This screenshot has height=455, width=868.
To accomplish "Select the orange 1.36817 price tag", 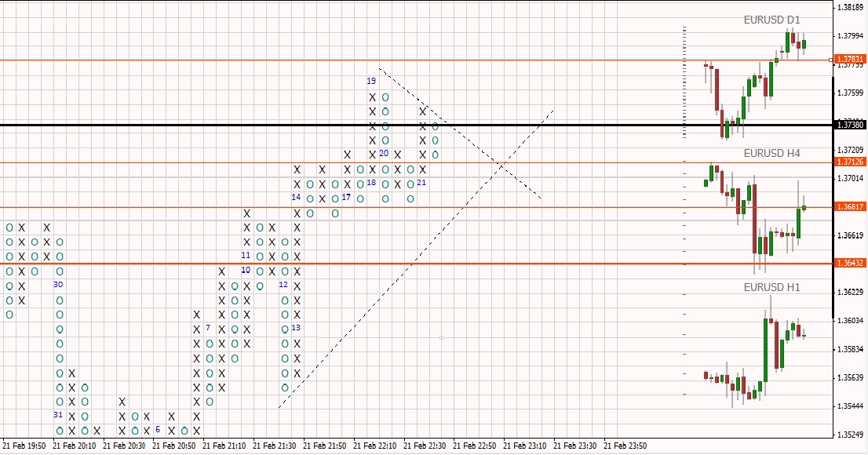I will pyautogui.click(x=850, y=207).
